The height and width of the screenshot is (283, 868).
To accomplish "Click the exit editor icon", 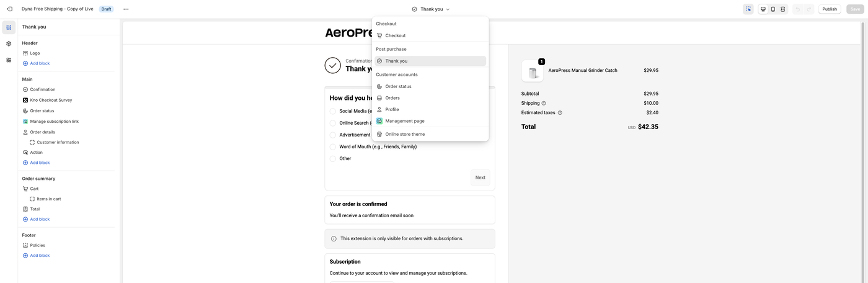I will pyautogui.click(x=9, y=9).
